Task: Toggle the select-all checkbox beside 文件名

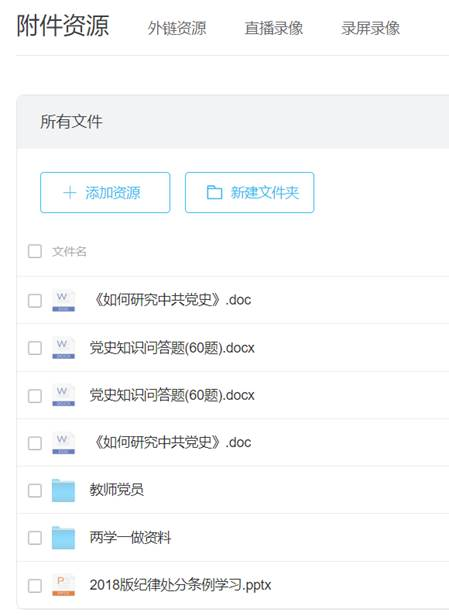Action: tap(35, 251)
